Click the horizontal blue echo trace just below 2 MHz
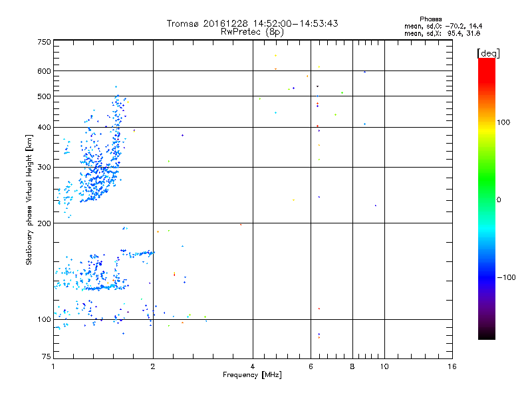This screenshot has width=532, height=399. 141,253
